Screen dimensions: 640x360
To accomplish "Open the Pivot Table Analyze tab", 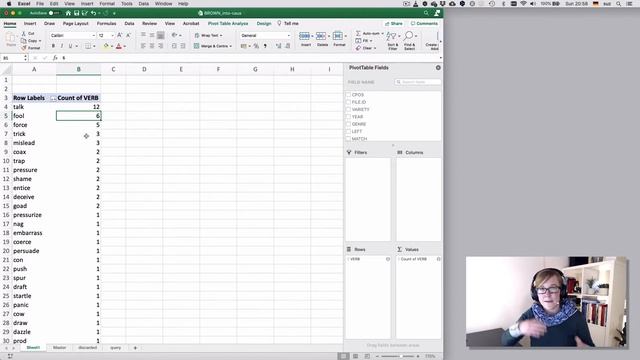I will (x=228, y=24).
